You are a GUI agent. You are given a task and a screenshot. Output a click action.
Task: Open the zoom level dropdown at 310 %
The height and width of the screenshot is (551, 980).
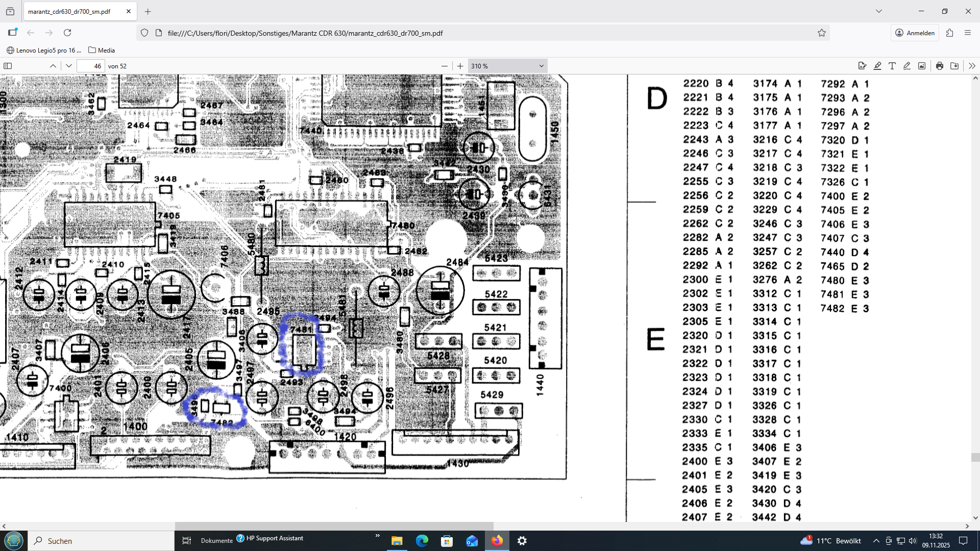point(507,66)
